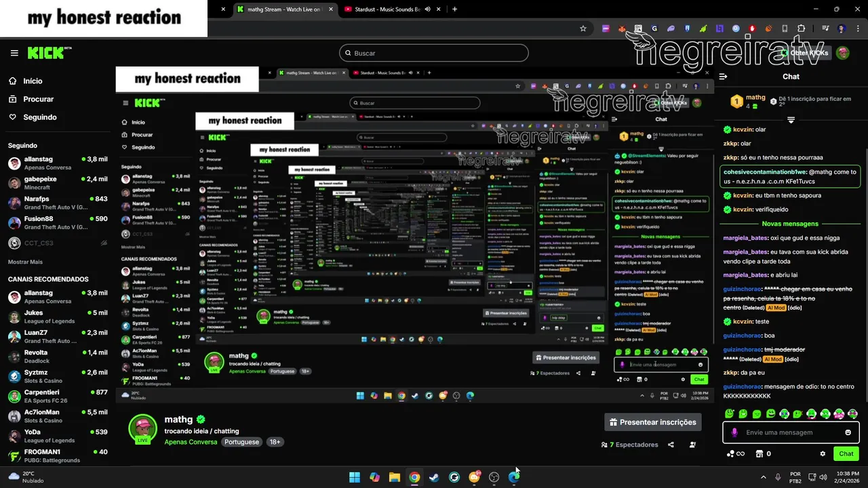
Task: Open Steam from the taskbar
Action: 434,477
